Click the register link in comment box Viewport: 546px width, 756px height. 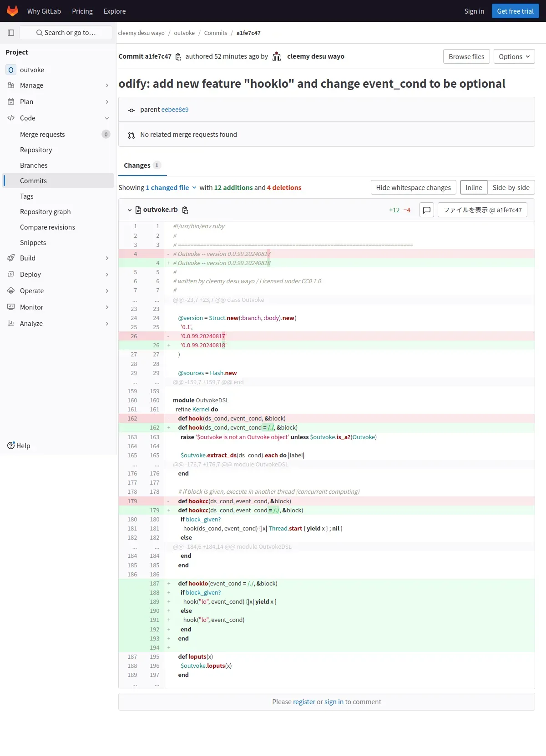304,702
